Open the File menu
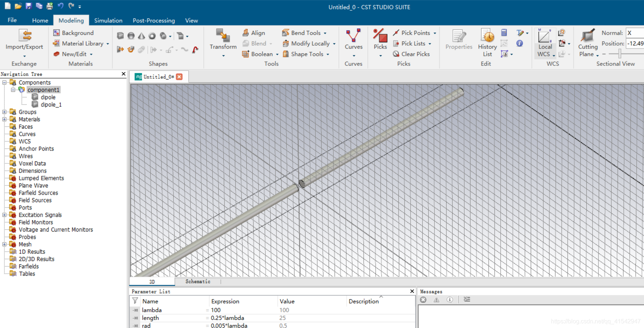The image size is (644, 328). (12, 20)
